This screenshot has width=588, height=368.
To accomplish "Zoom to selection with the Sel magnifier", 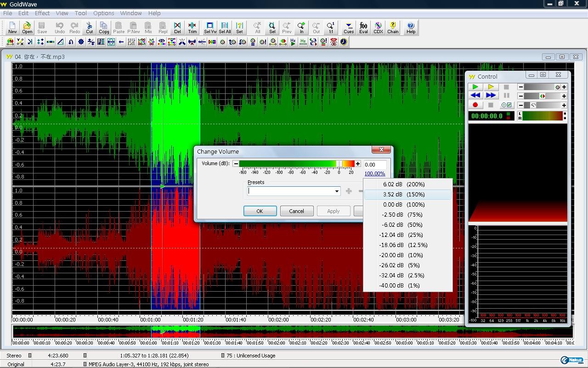I will [x=272, y=28].
